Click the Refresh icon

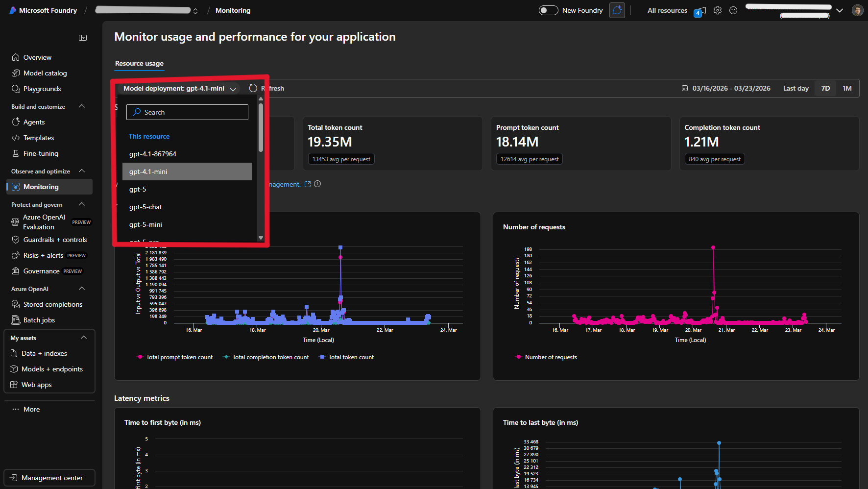(253, 88)
